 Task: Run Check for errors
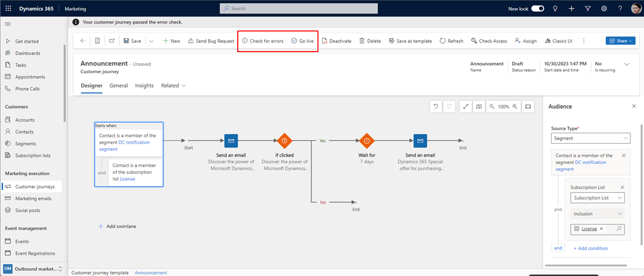point(262,41)
